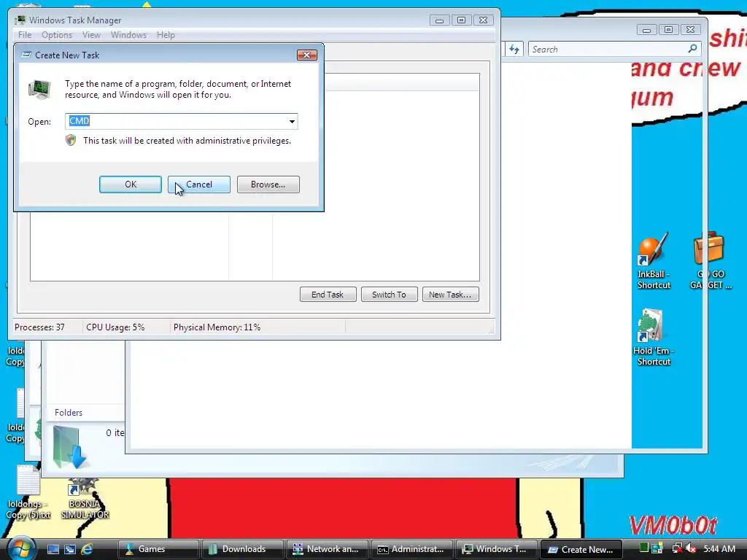This screenshot has height=560, width=747.
Task: Open the Help menu in Task Manager
Action: (x=166, y=35)
